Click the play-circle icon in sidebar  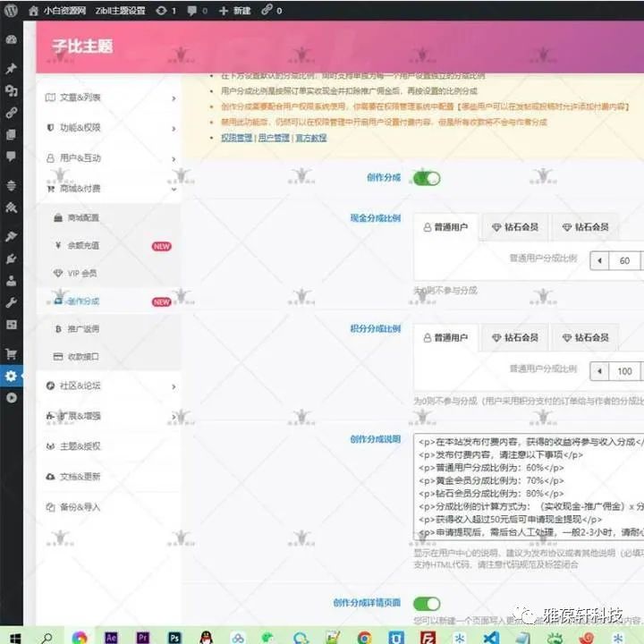pos(11,397)
